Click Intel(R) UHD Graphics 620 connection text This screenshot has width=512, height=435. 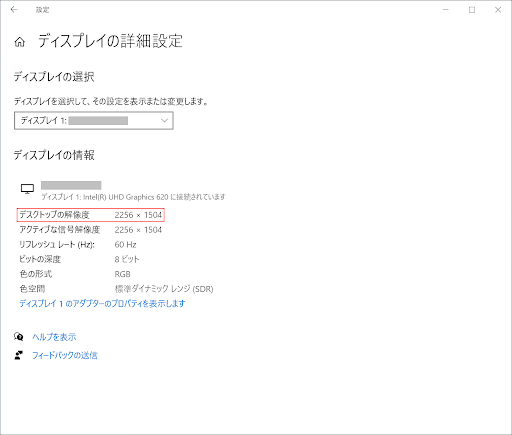coord(133,197)
